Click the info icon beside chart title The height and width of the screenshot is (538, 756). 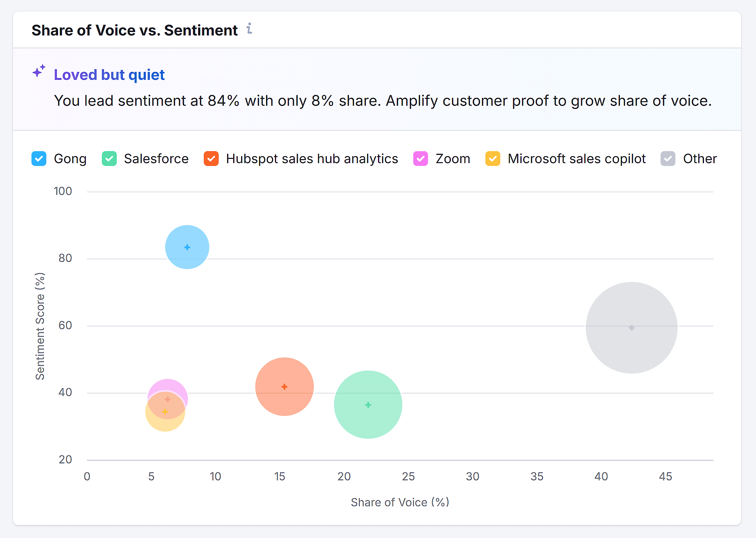[249, 30]
